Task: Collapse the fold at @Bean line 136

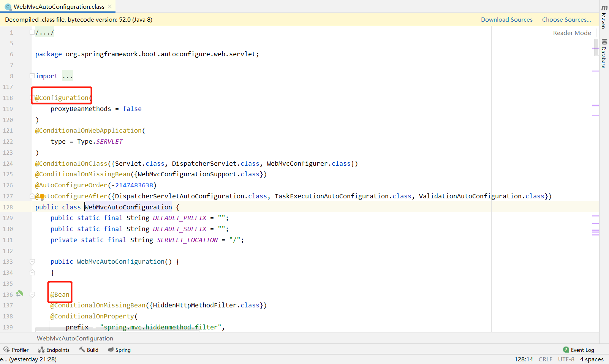Action: (32, 294)
